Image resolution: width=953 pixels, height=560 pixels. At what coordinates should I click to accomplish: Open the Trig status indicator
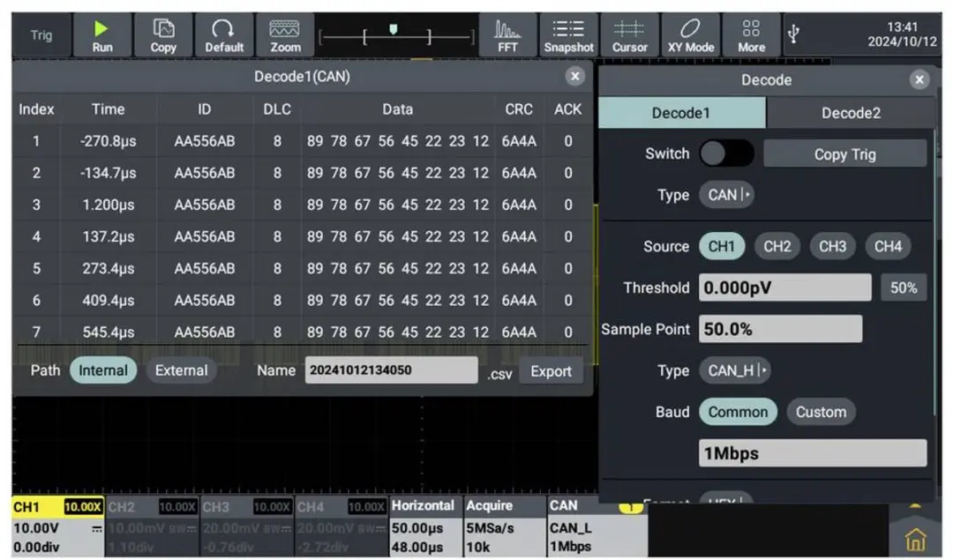click(41, 35)
